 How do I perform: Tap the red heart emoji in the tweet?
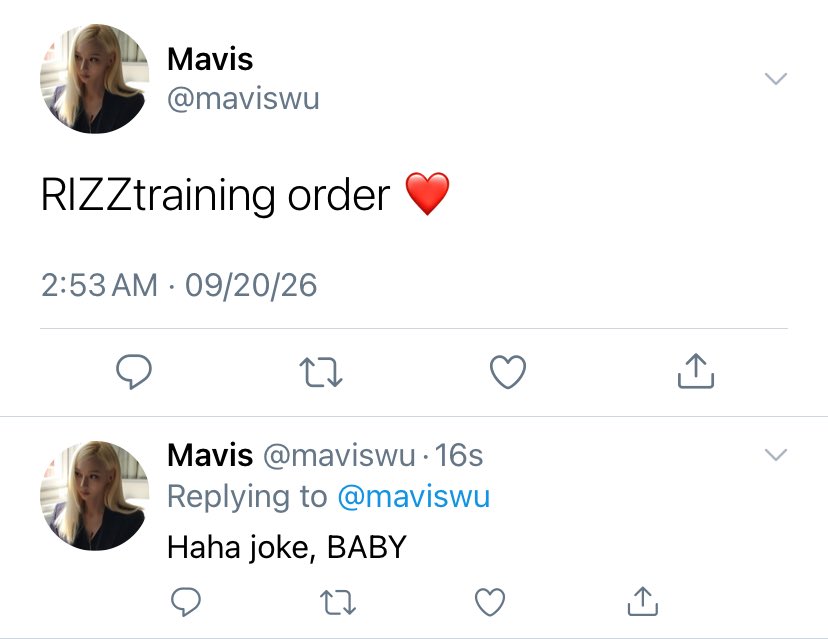(x=427, y=194)
